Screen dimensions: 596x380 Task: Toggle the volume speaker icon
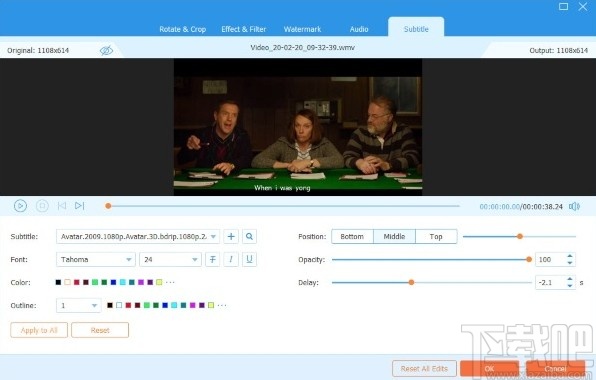click(574, 206)
